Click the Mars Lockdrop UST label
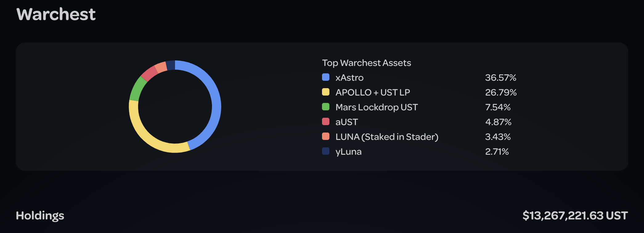This screenshot has width=644, height=233. click(x=377, y=107)
